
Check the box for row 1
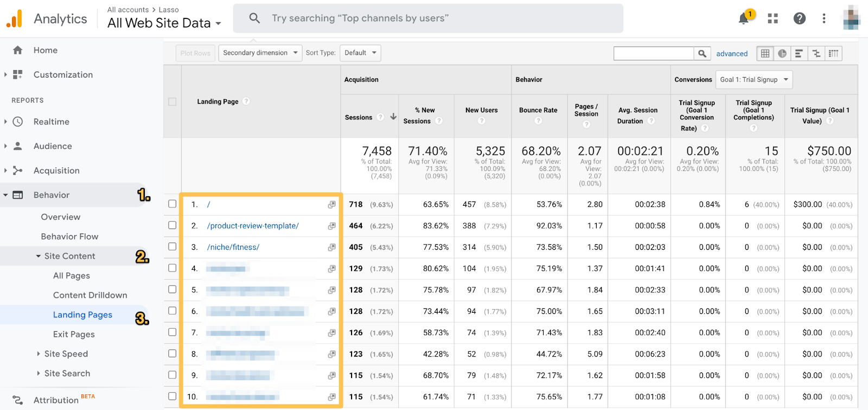(173, 204)
